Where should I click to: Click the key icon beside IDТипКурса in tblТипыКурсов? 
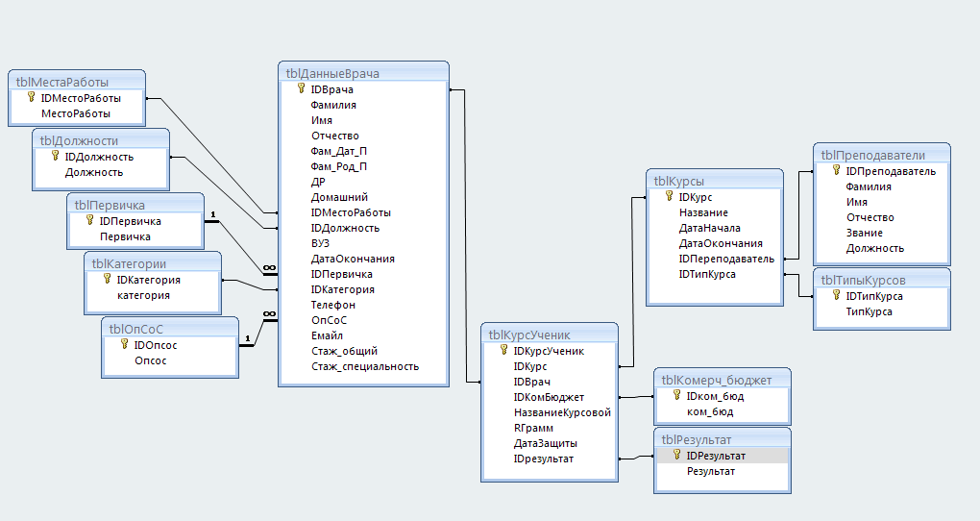[x=836, y=295]
